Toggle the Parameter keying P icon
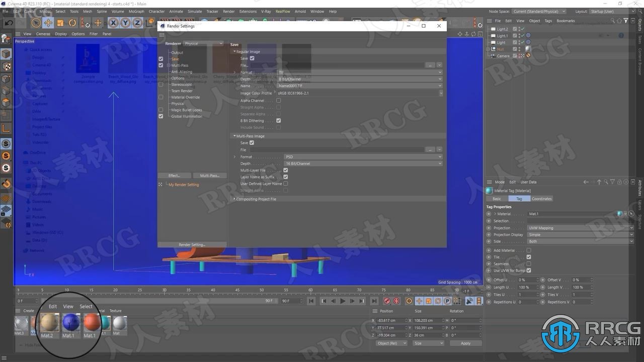644x362 pixels. tap(447, 301)
